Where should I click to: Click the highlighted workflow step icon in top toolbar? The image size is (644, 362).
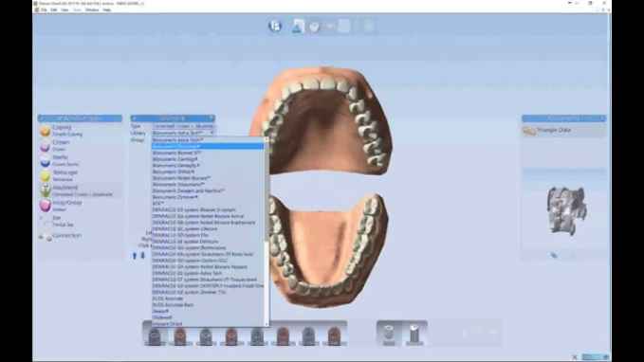pyautogui.click(x=298, y=27)
